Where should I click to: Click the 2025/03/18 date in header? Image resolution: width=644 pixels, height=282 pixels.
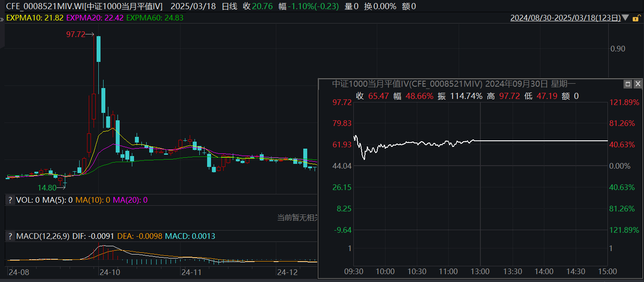pyautogui.click(x=193, y=6)
